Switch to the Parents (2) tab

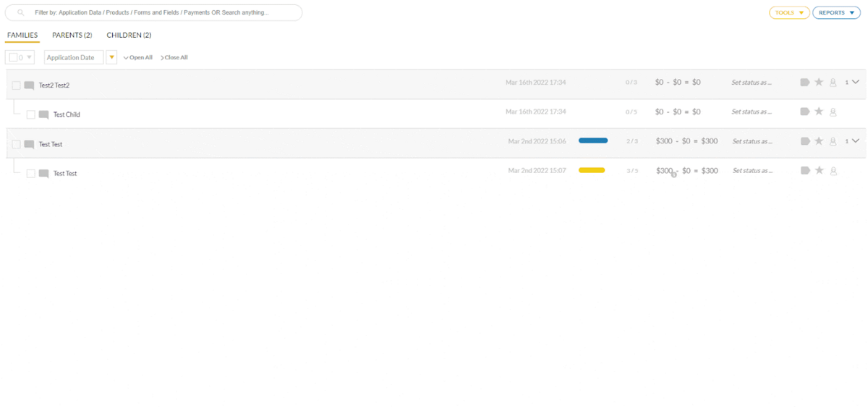tap(72, 35)
